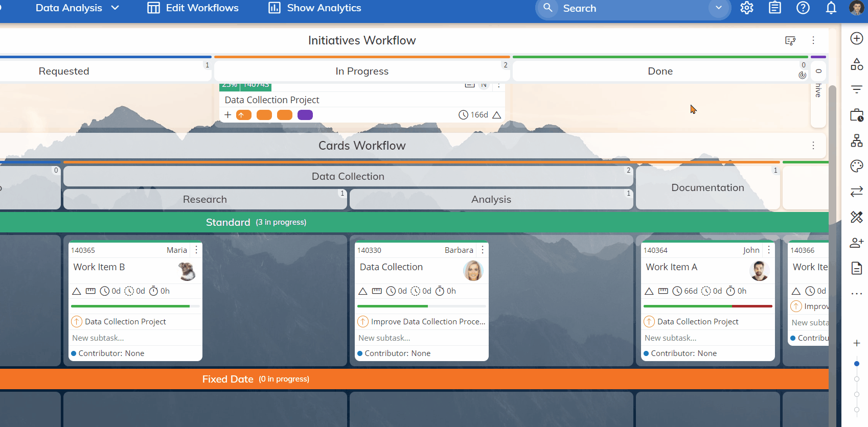Click the In Progress column header
The width and height of the screenshot is (868, 427).
362,71
